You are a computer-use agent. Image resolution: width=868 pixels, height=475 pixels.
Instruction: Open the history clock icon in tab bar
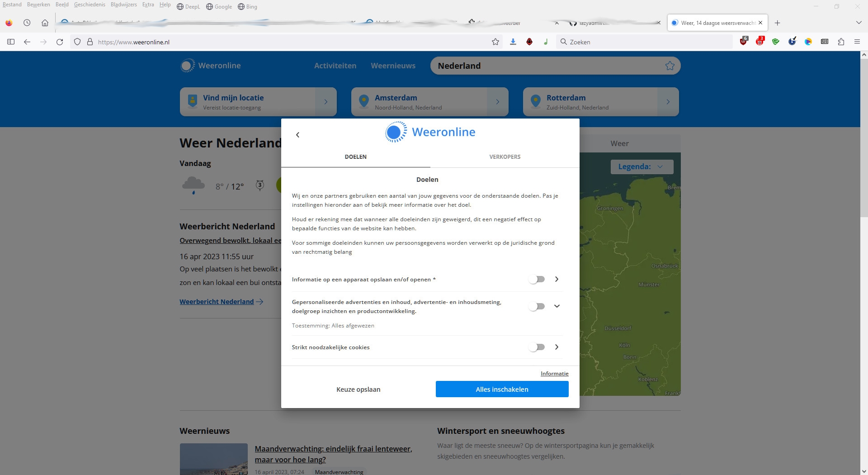(27, 23)
